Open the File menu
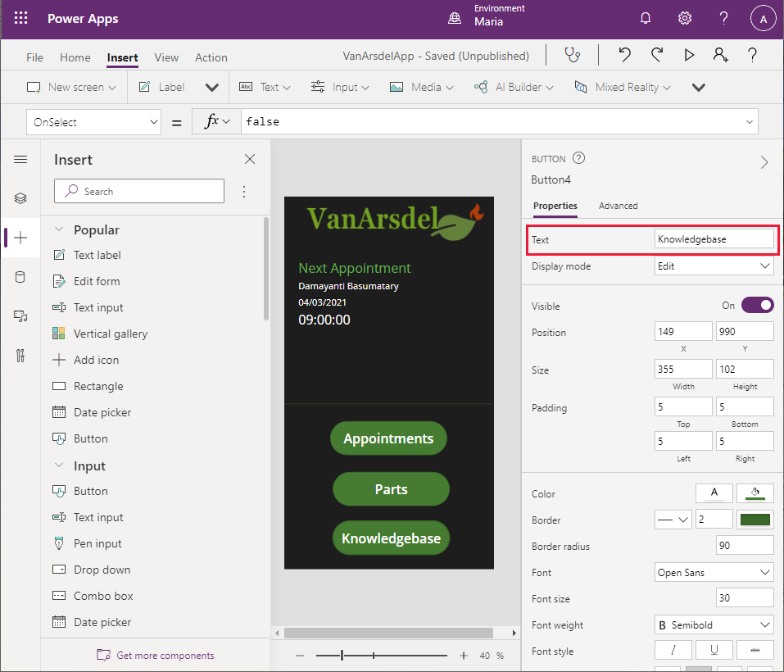The height and width of the screenshot is (672, 784). pyautogui.click(x=34, y=57)
